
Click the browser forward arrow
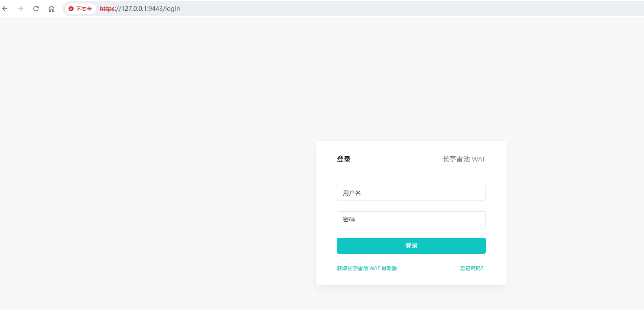pyautogui.click(x=20, y=9)
